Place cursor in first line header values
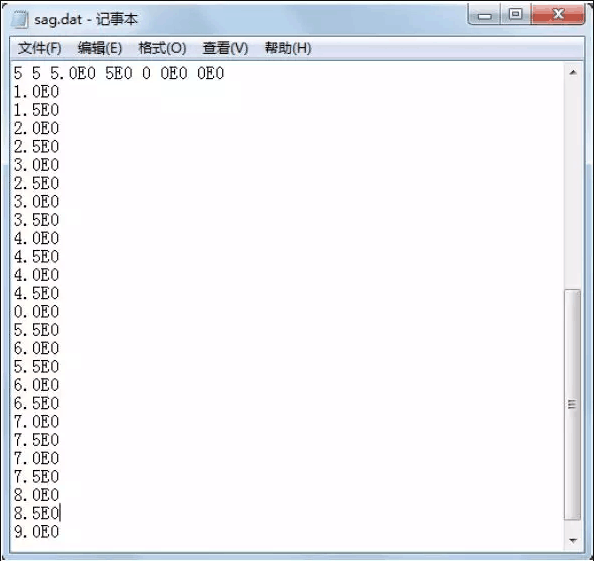The height and width of the screenshot is (561, 594). click(119, 73)
